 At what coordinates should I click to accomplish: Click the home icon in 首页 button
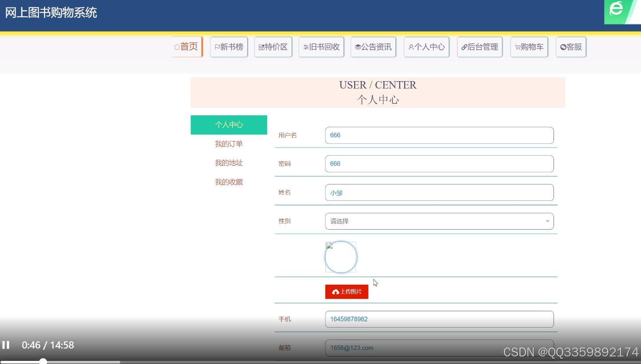[x=177, y=47]
